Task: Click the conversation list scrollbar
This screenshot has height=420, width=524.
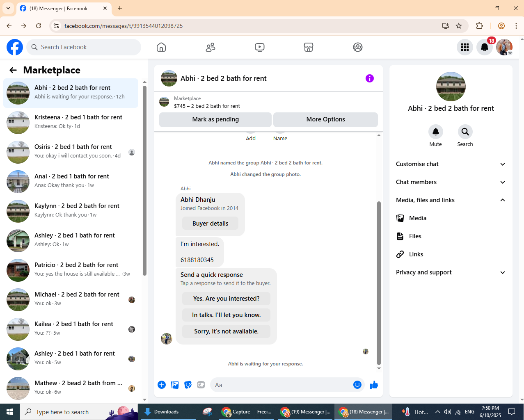Action: [x=144, y=180]
